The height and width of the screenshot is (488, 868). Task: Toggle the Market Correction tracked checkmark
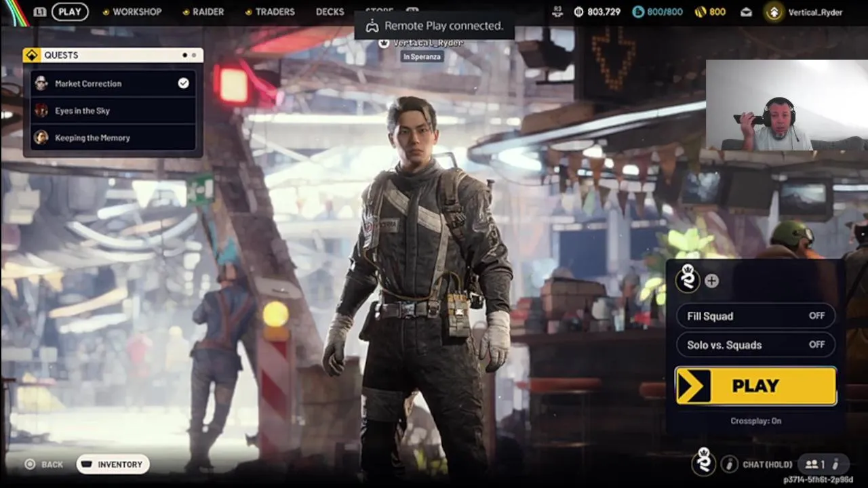tap(183, 83)
